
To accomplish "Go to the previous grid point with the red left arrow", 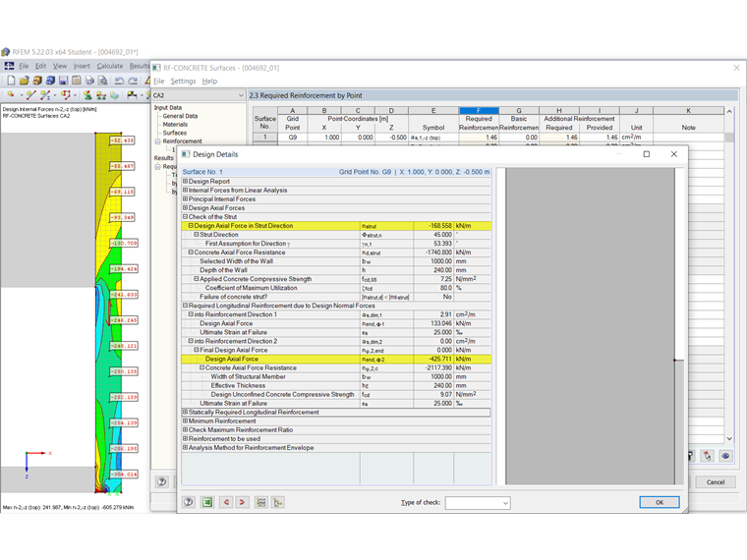I will click(226, 502).
